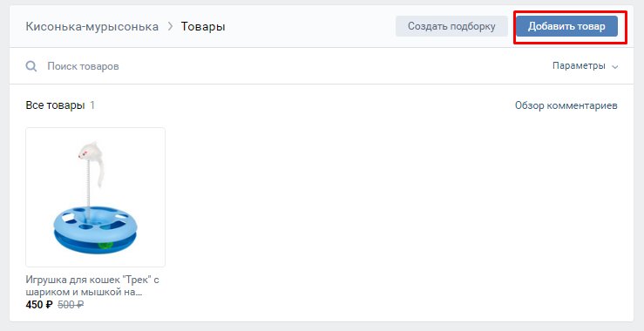
Task: Open Обзор комментариев link
Action: pyautogui.click(x=566, y=105)
